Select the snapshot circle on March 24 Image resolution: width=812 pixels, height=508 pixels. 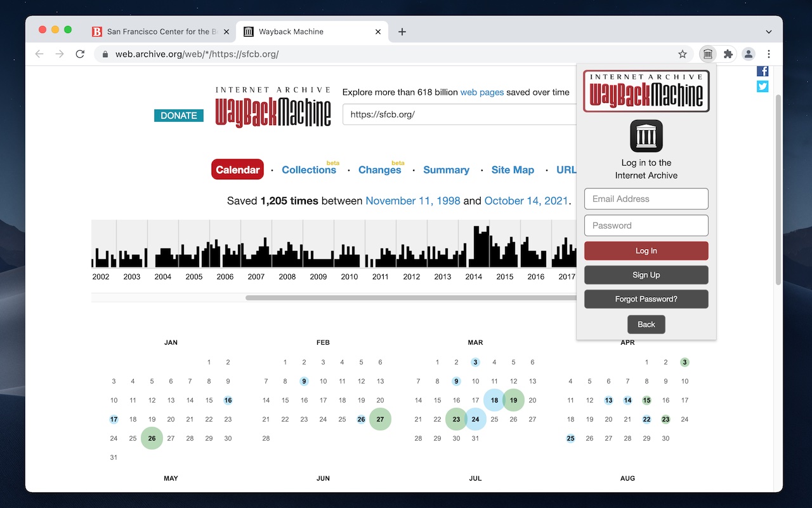(x=475, y=419)
